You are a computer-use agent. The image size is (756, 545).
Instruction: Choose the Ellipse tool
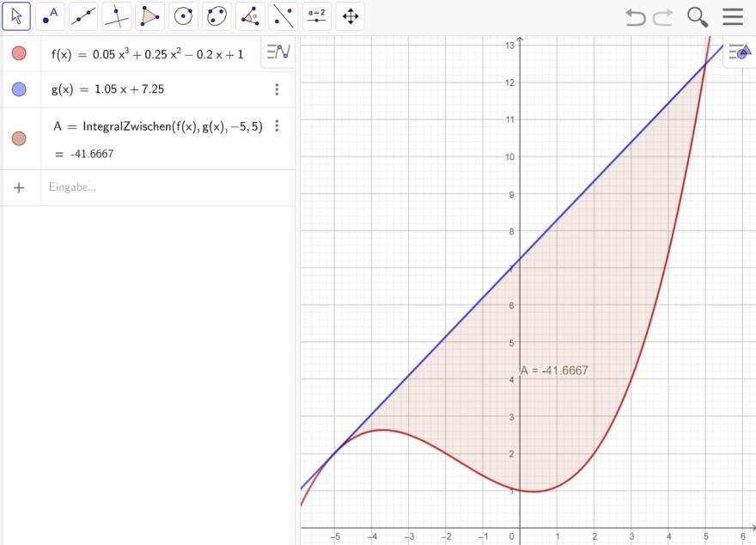point(216,16)
